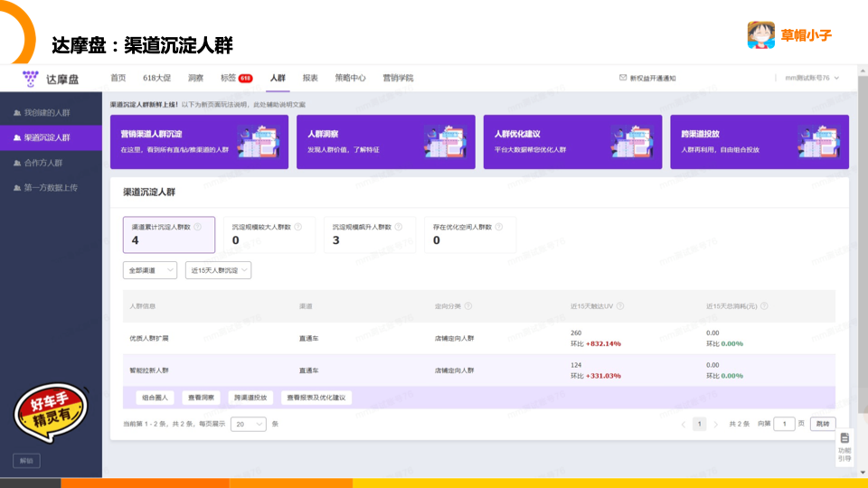
Task: Click 店铺定向人群 in the 智能拉新人群 row
Action: pyautogui.click(x=455, y=371)
